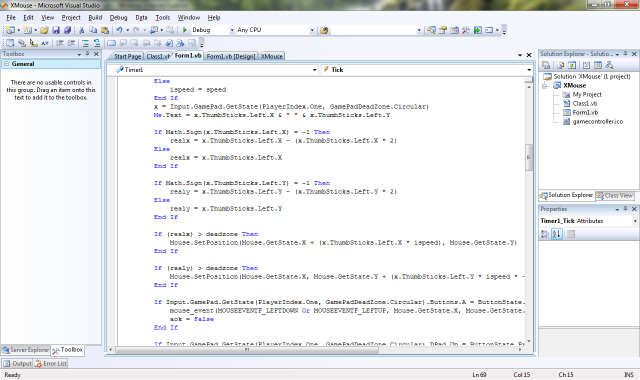Open the Debug menu

click(118, 18)
